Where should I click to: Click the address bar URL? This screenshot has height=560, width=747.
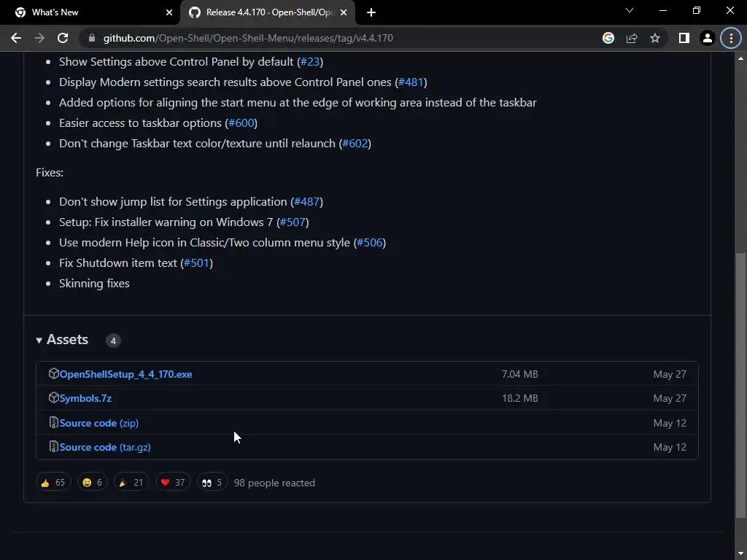click(x=248, y=38)
